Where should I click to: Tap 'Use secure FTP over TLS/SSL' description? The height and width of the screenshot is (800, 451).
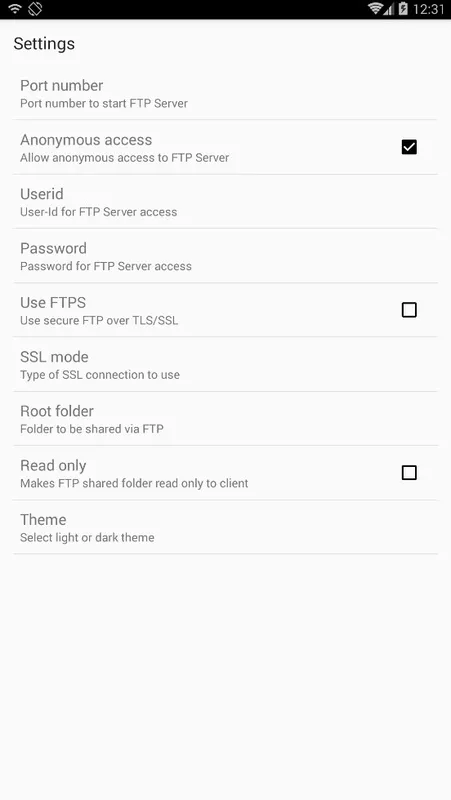[99, 320]
